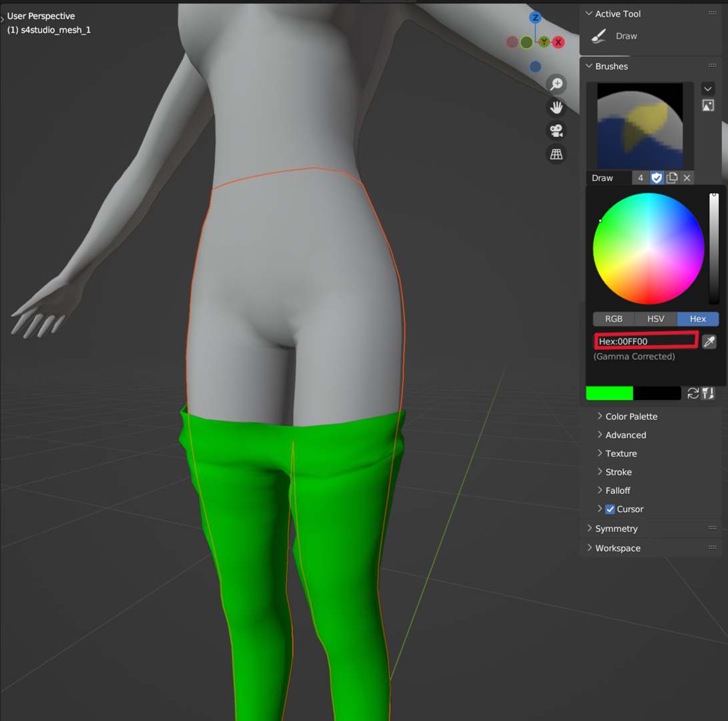Click the viewport text overlay expand arrow
Screen dimensions: 728x721
click(2, 19)
